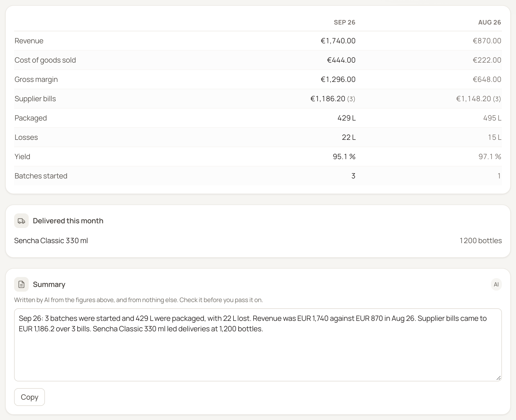516x420 pixels.
Task: Select the Revenue row label
Action: click(29, 41)
